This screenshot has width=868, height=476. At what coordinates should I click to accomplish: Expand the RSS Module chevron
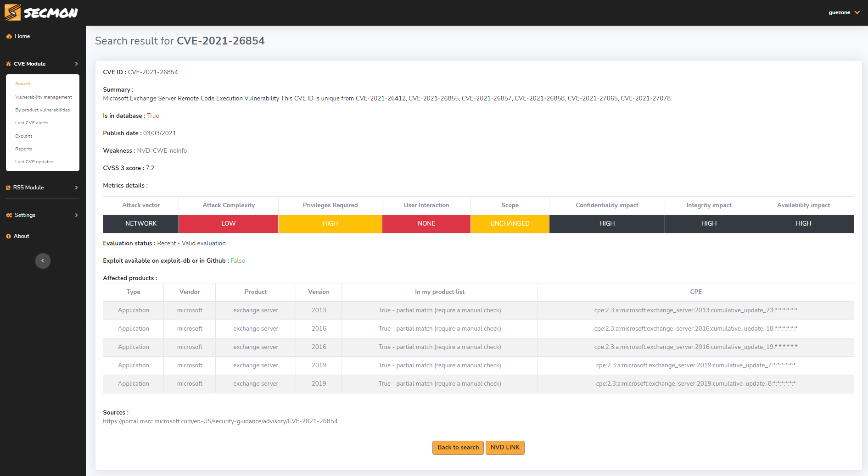coord(76,188)
